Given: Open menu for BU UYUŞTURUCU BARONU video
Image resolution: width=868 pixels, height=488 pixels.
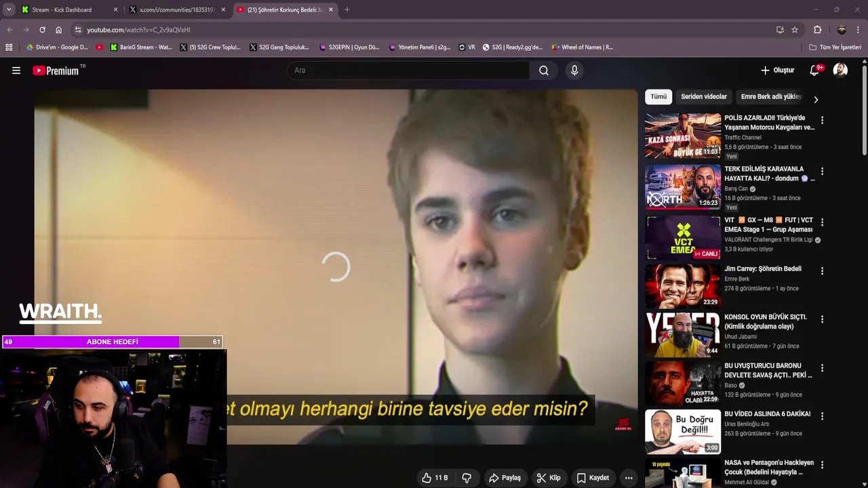Looking at the screenshot, I should pyautogui.click(x=822, y=368).
